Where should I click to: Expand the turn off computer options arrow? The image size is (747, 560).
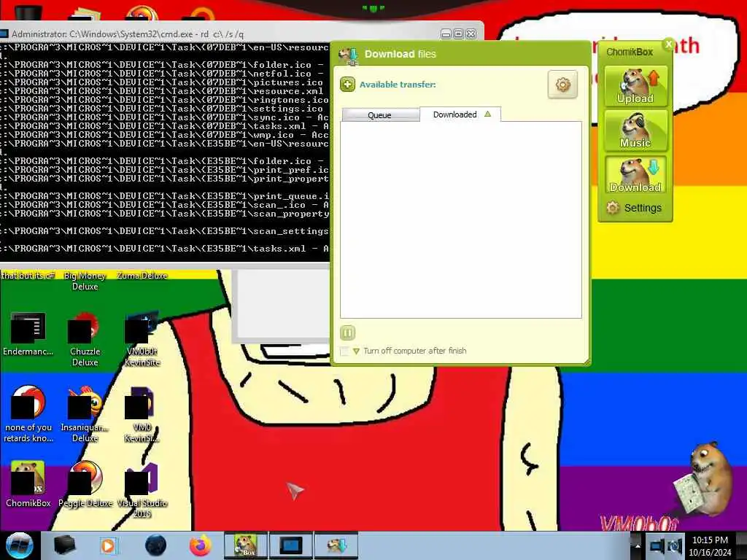[356, 351]
